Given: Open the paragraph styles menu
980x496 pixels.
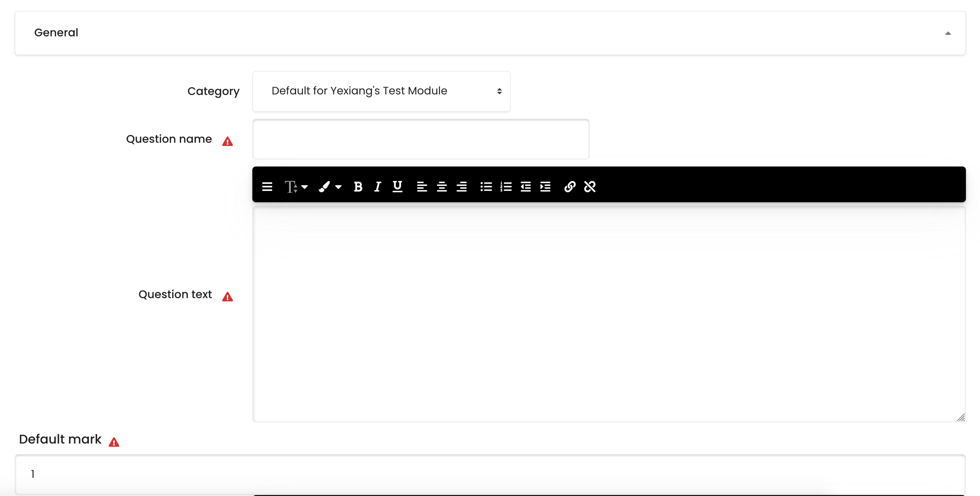Looking at the screenshot, I should (x=267, y=186).
